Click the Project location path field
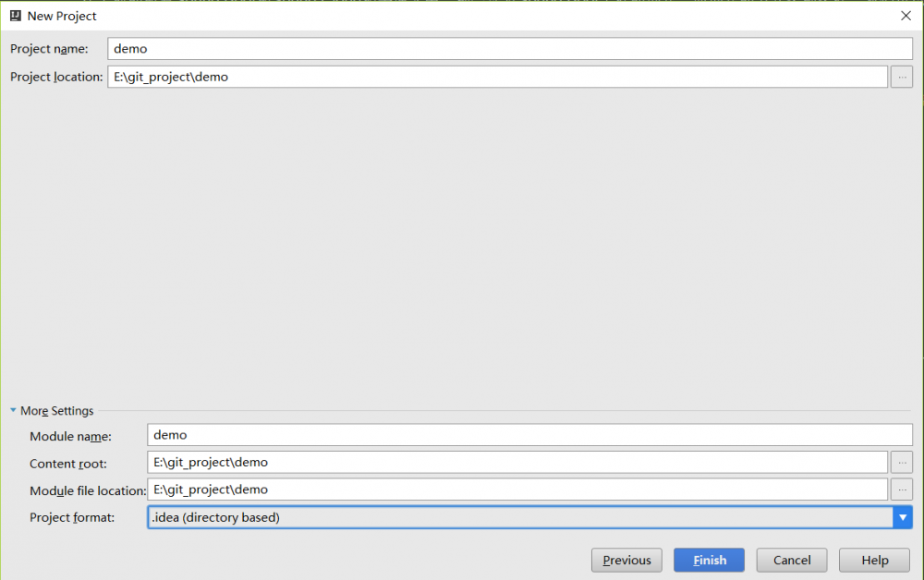Viewport: 924px width, 580px height. tap(370, 77)
